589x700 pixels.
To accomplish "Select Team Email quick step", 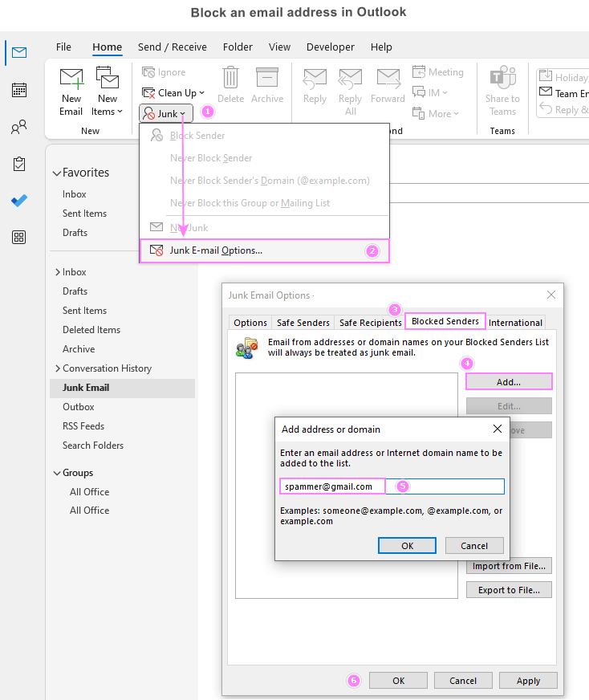I will pyautogui.click(x=563, y=93).
